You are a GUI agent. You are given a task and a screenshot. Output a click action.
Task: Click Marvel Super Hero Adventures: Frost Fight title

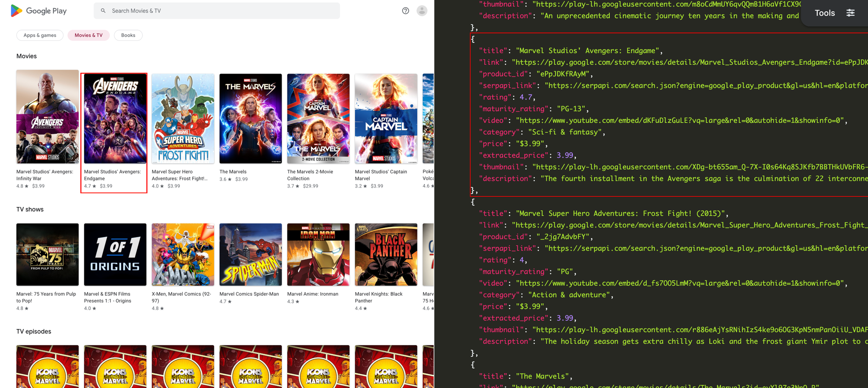click(180, 175)
